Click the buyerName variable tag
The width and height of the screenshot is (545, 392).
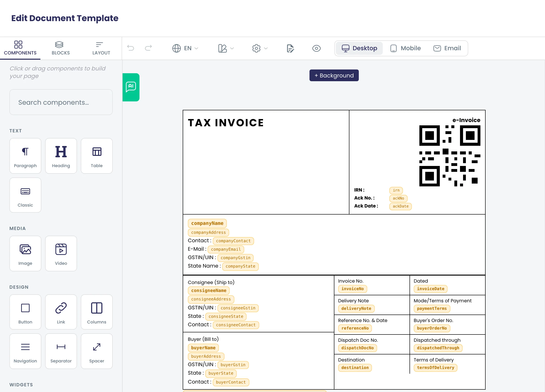click(203, 348)
